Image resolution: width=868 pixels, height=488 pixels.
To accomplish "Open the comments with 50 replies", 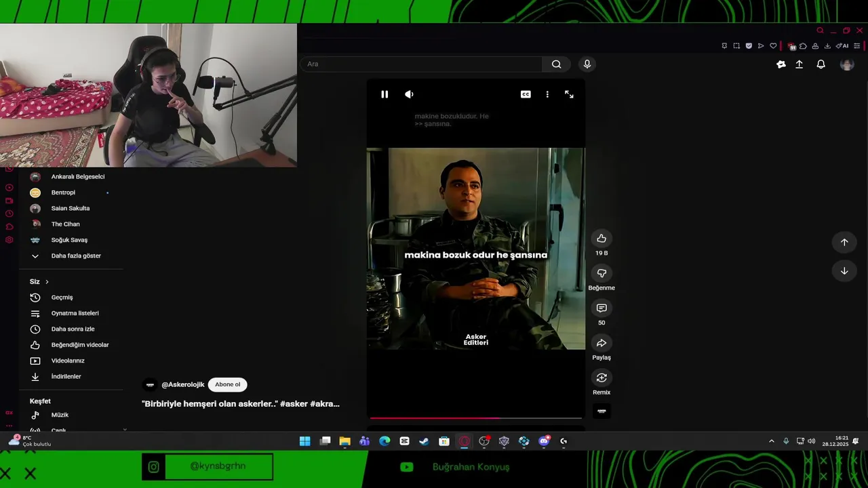I will tap(601, 308).
